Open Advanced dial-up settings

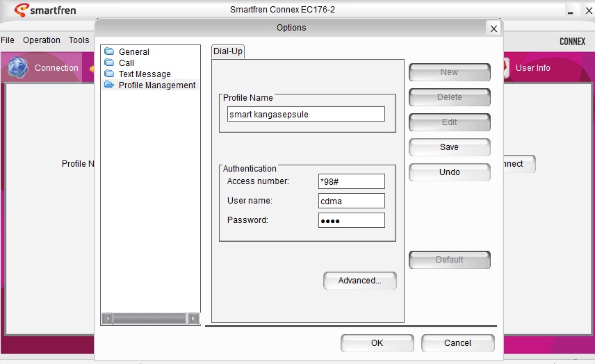click(x=360, y=281)
